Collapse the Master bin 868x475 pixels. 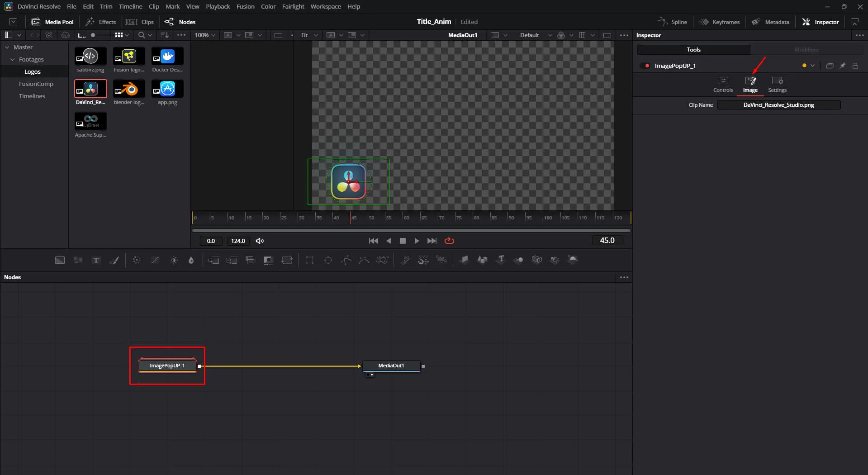(7, 47)
